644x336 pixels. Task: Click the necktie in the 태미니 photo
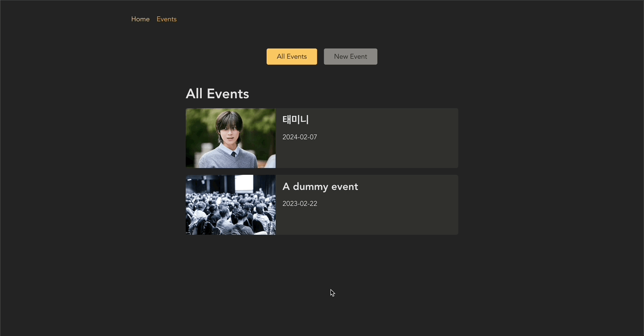pyautogui.click(x=233, y=154)
